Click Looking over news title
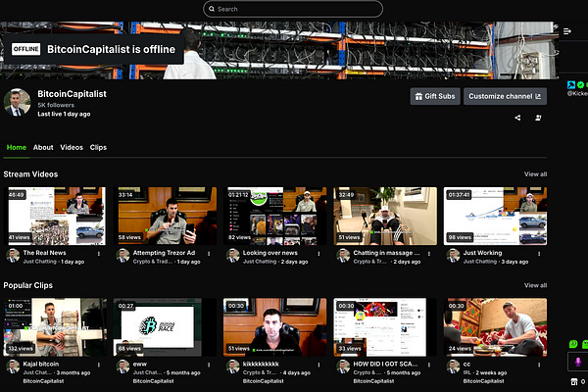Viewport: 588px width, 392px height. 270,253
